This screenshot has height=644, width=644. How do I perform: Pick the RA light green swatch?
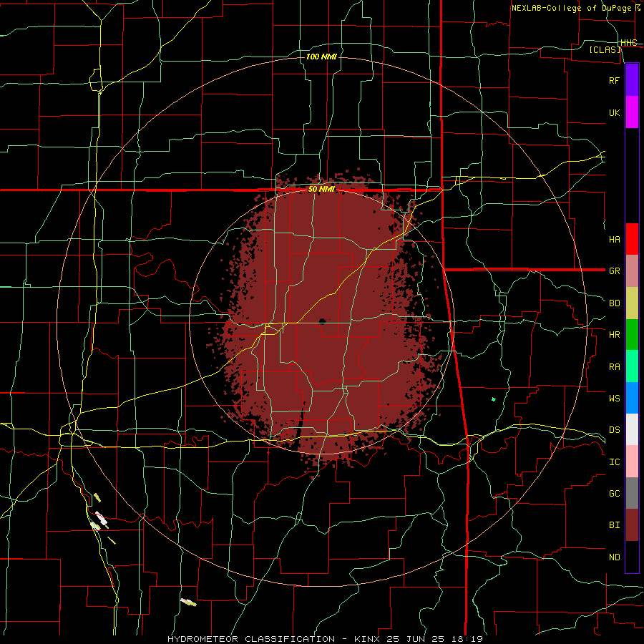tap(632, 366)
